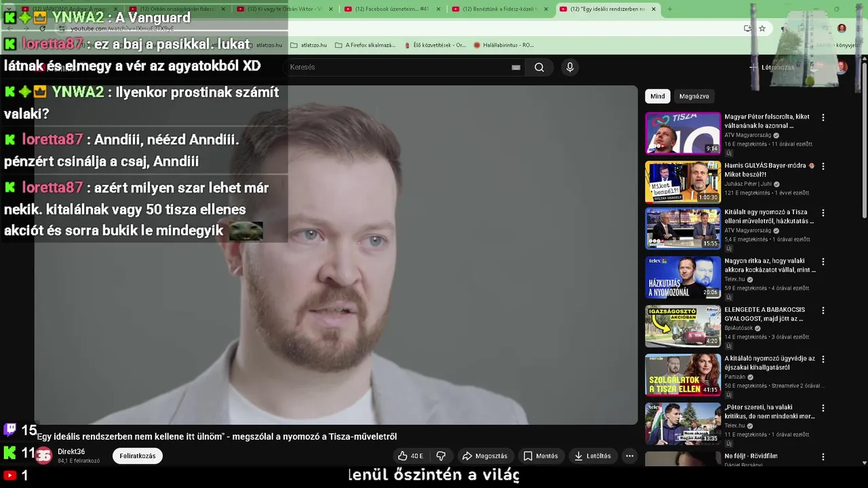Select the "Megnézve" filter chip

[x=694, y=96]
